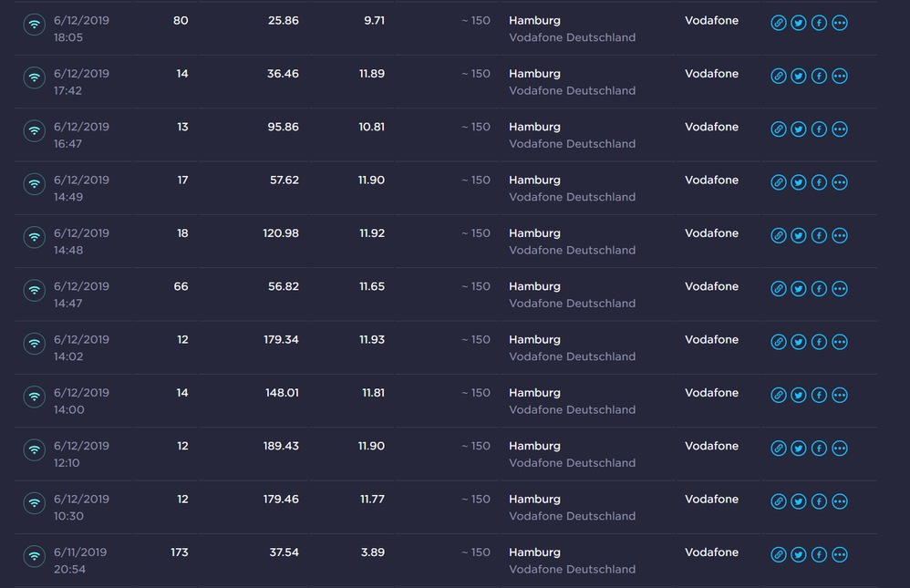Screen dimensions: 910x588
Task: Share 16:47 result on Facebook
Action: click(x=819, y=129)
